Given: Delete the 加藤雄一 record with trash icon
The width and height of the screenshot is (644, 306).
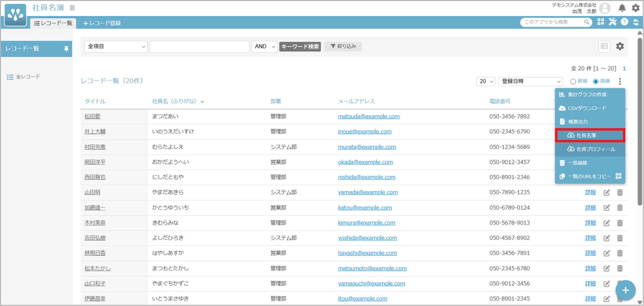Looking at the screenshot, I should point(620,208).
